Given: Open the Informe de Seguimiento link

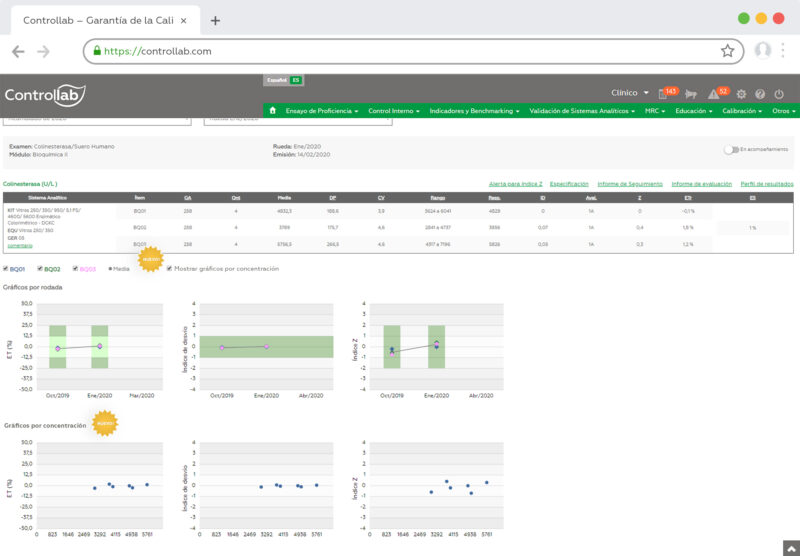Looking at the screenshot, I should [x=630, y=184].
